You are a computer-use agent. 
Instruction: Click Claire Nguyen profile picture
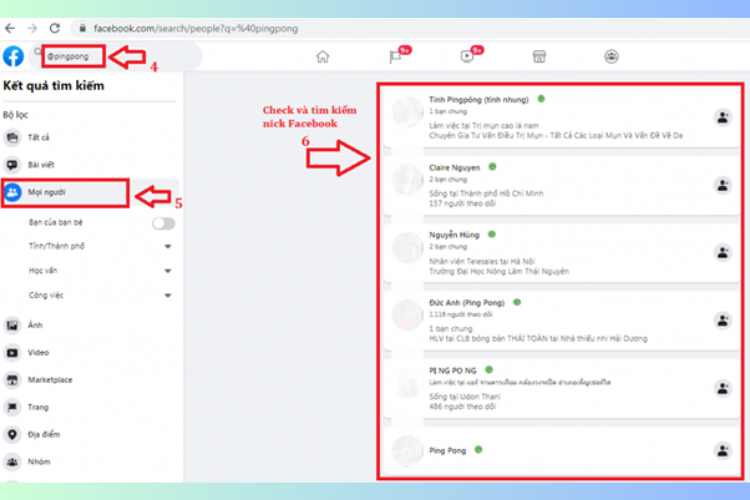coord(407,180)
